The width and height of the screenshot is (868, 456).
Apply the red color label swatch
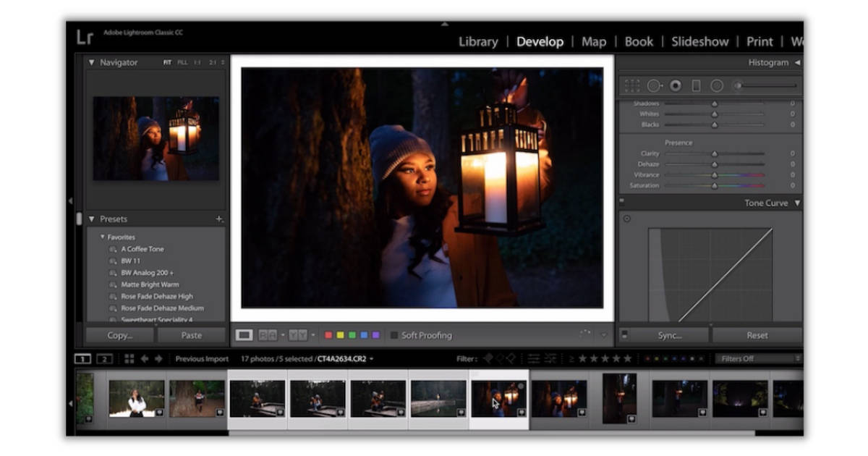pos(328,335)
